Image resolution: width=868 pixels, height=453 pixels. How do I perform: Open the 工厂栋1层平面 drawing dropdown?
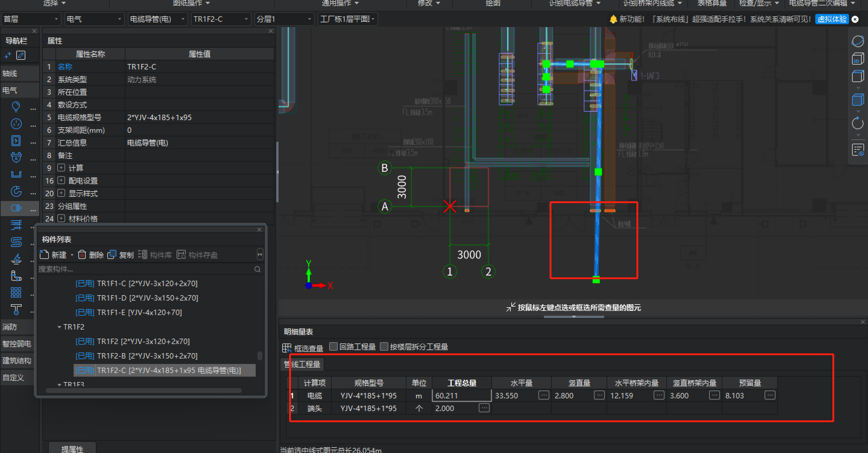[347, 19]
